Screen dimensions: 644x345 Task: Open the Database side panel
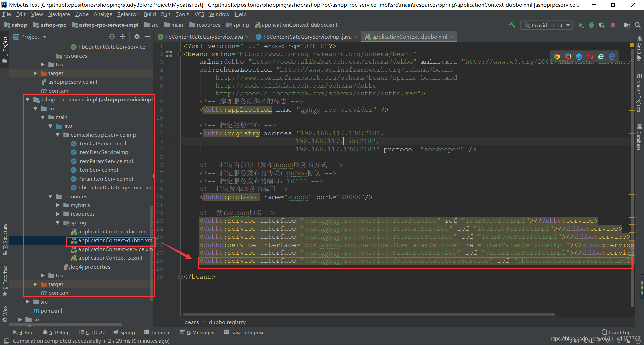639,137
